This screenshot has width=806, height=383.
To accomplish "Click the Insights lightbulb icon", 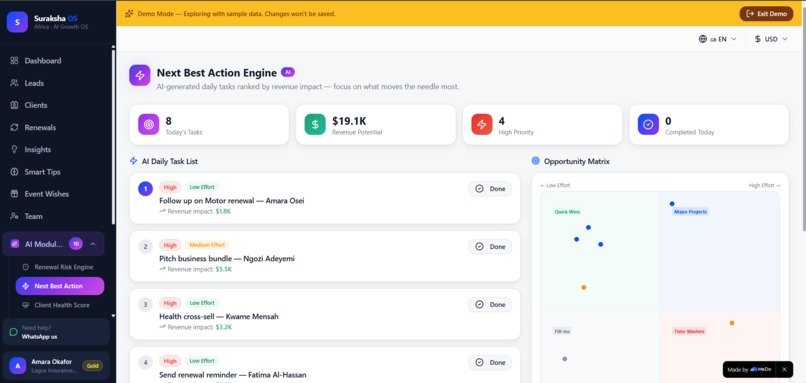I will point(14,150).
